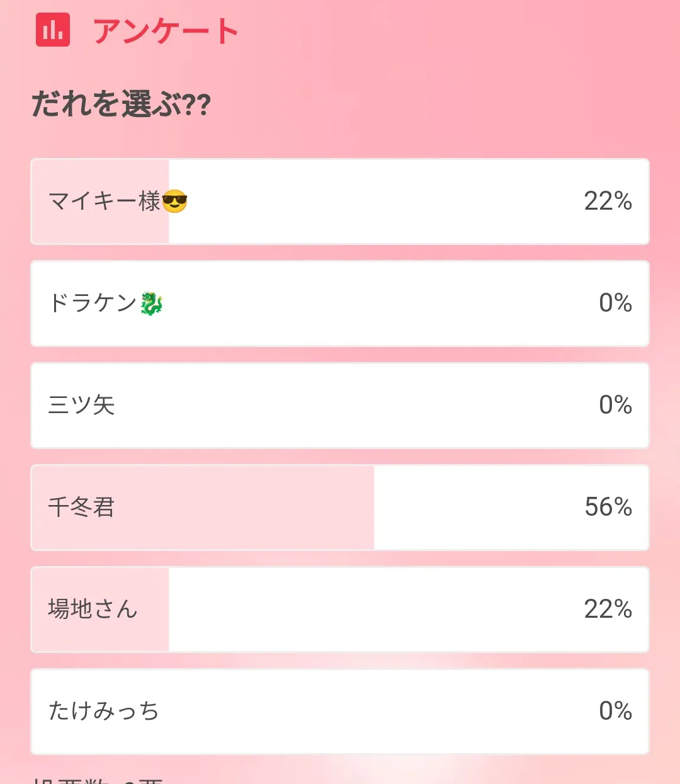The height and width of the screenshot is (784, 680).
Task: Click the question だれを選ぶ??
Action: coord(121,104)
